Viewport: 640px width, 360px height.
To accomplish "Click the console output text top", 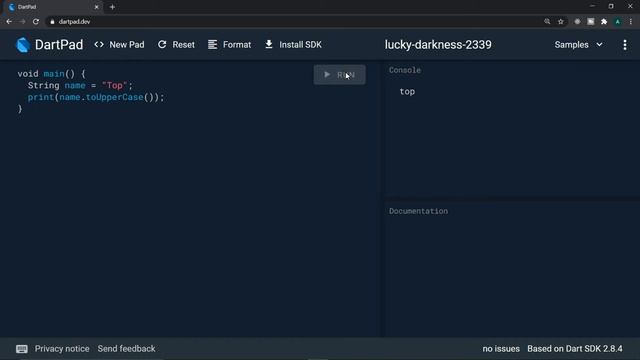I will [407, 91].
